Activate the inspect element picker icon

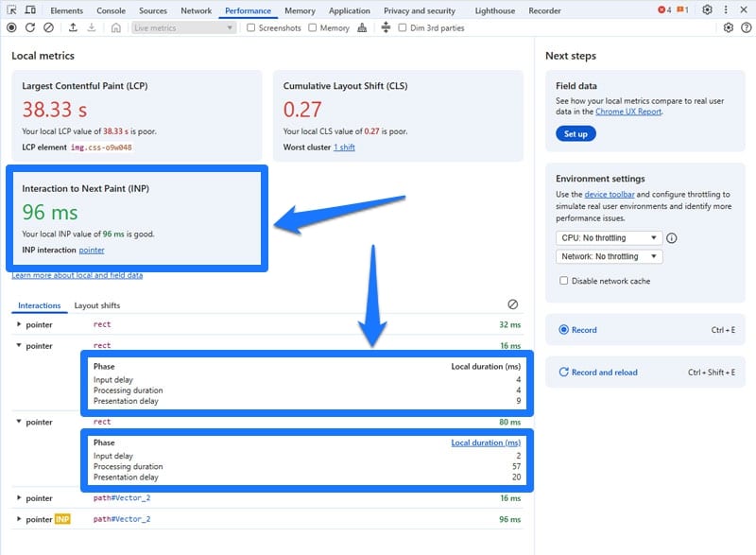pos(12,10)
